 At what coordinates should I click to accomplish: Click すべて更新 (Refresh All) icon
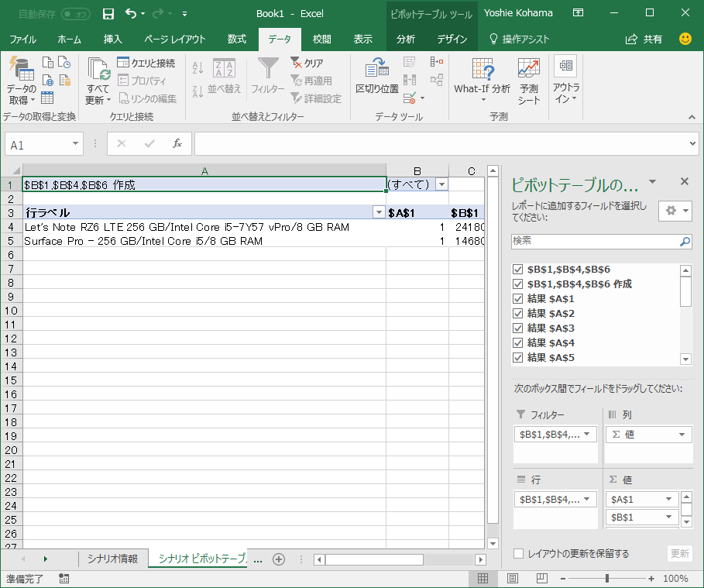coord(99,69)
